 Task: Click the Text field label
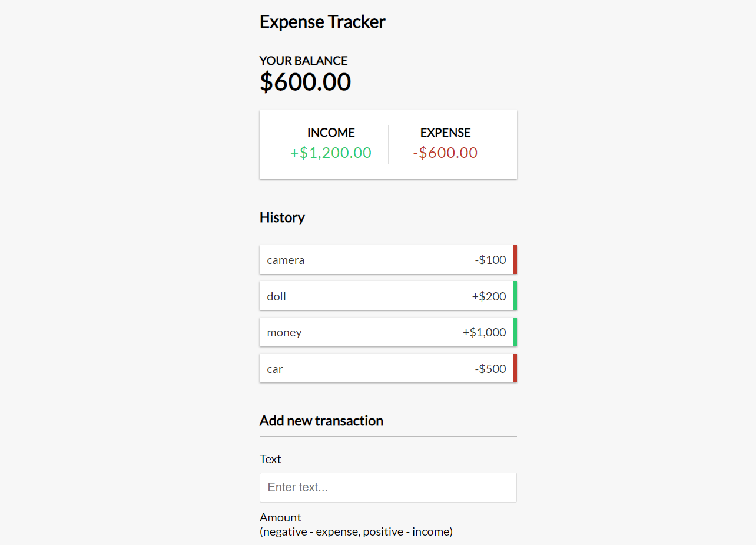(270, 459)
